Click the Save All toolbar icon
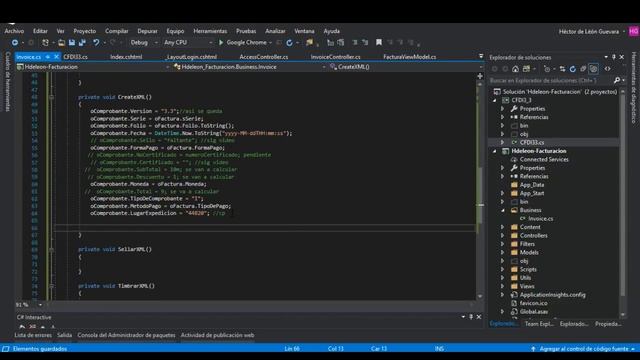 [82, 42]
